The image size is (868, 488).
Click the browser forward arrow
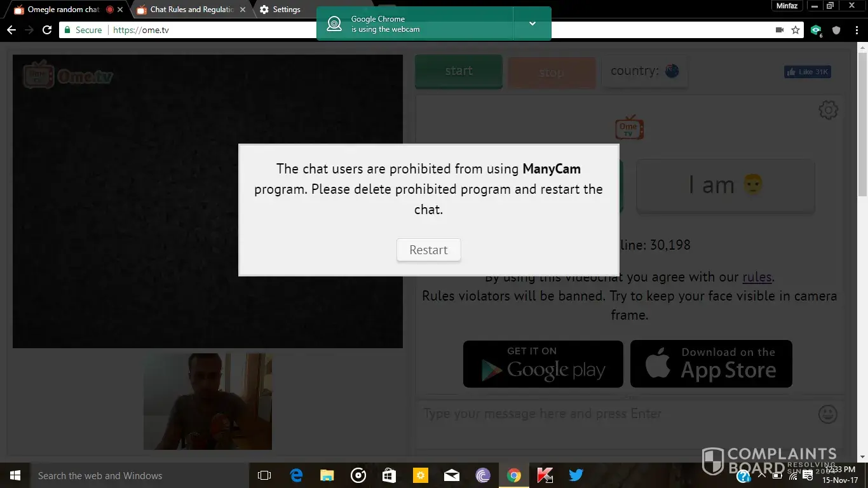[x=29, y=30]
